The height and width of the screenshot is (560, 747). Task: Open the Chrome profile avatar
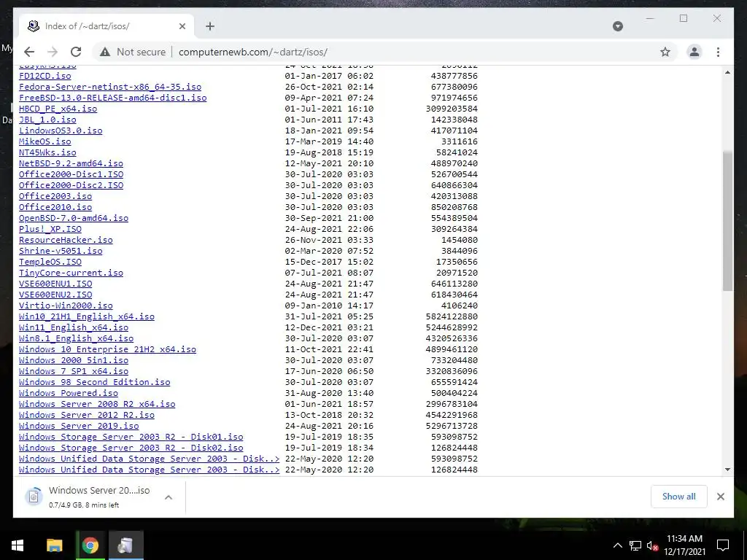pyautogui.click(x=694, y=52)
